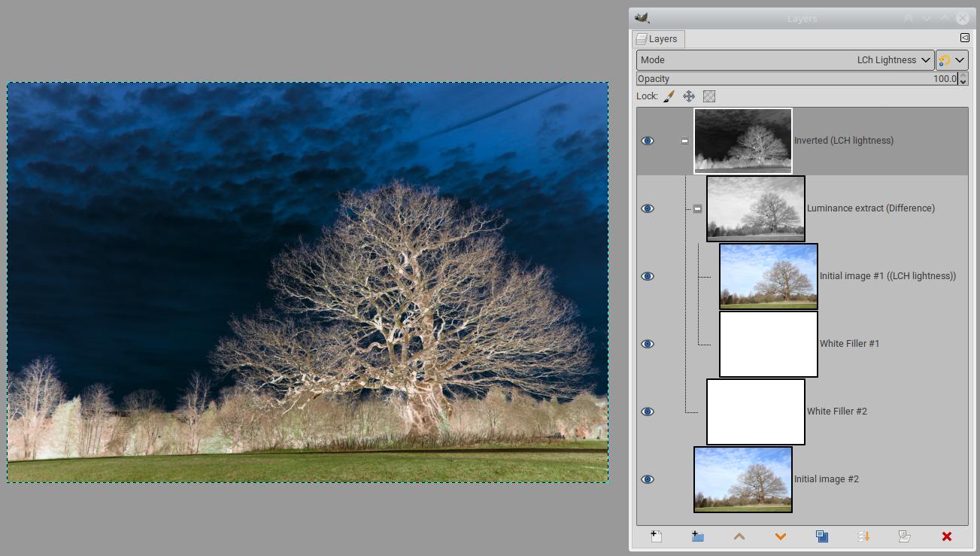Lower the selected layer one step
Viewport: 980px width, 556px height.
[x=780, y=536]
